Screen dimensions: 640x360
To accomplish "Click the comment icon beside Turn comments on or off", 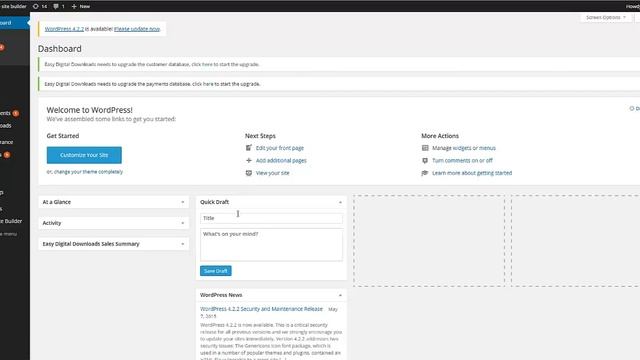I will [x=425, y=160].
